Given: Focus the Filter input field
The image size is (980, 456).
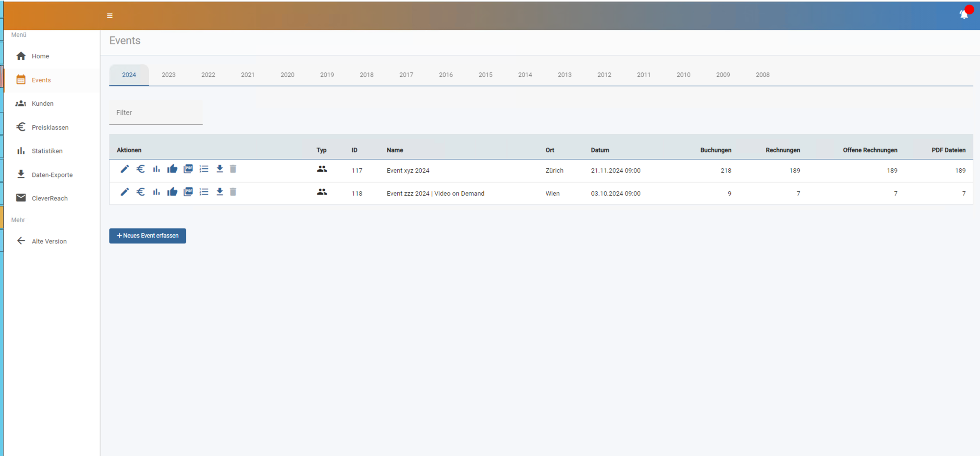Looking at the screenshot, I should [156, 112].
